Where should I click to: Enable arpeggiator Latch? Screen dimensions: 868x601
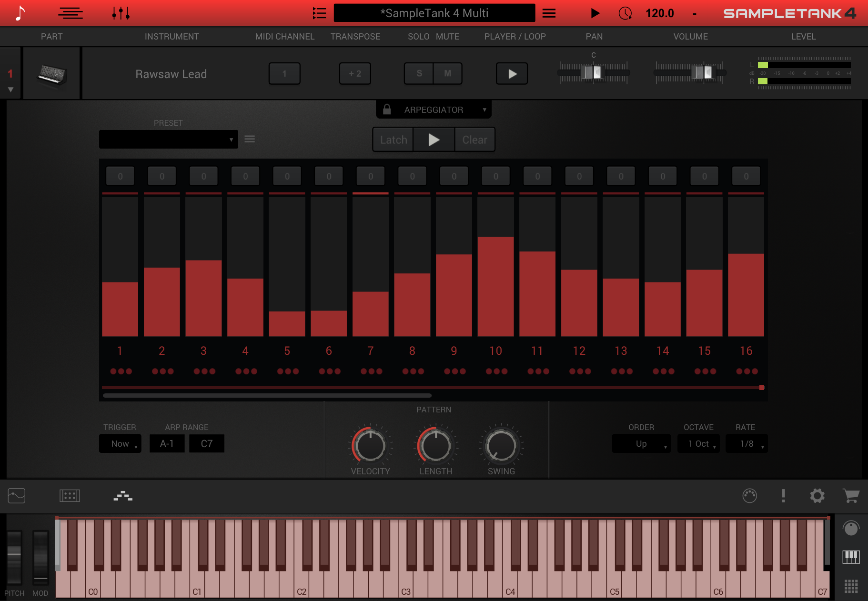click(393, 140)
